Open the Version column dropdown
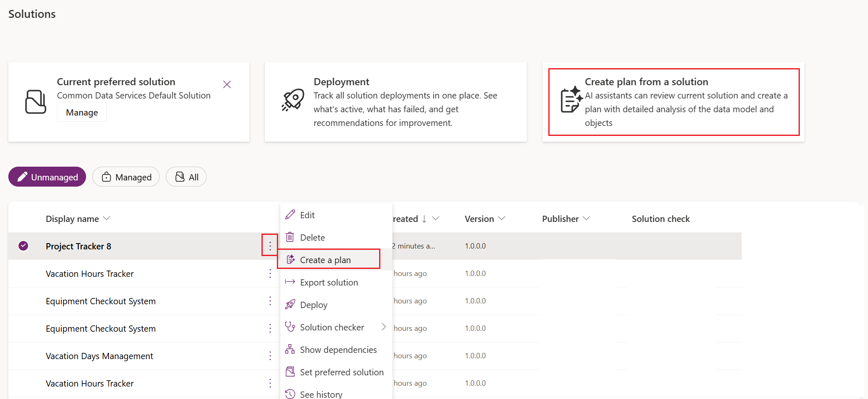This screenshot has width=868, height=399. coord(502,218)
